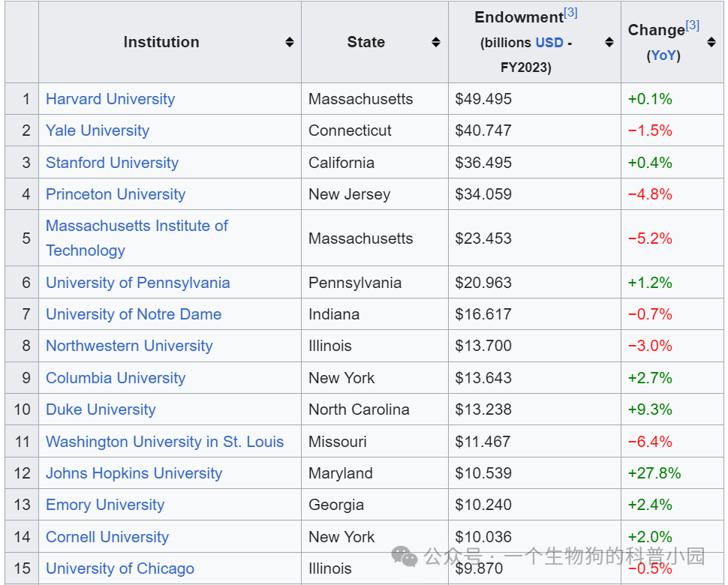Image resolution: width=728 pixels, height=585 pixels.
Task: Follow the YoY link in Change header
Action: tap(663, 55)
